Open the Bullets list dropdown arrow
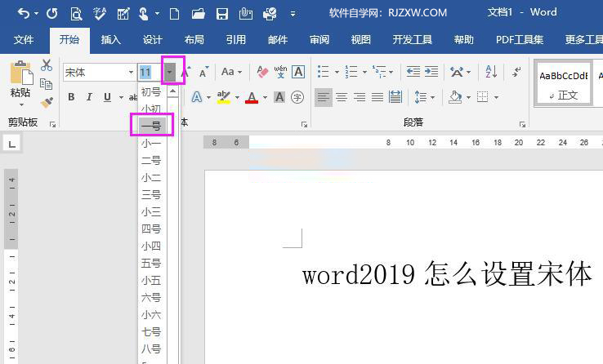603x364 pixels. [337, 72]
